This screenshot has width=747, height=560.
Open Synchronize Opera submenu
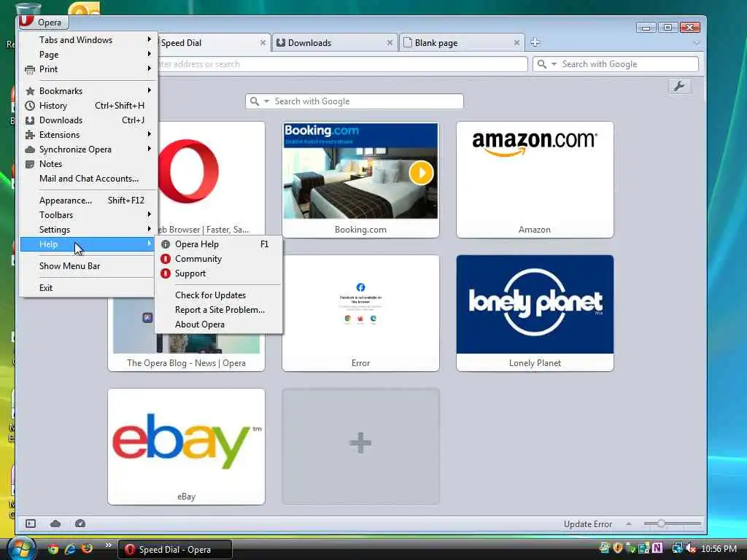(88, 149)
